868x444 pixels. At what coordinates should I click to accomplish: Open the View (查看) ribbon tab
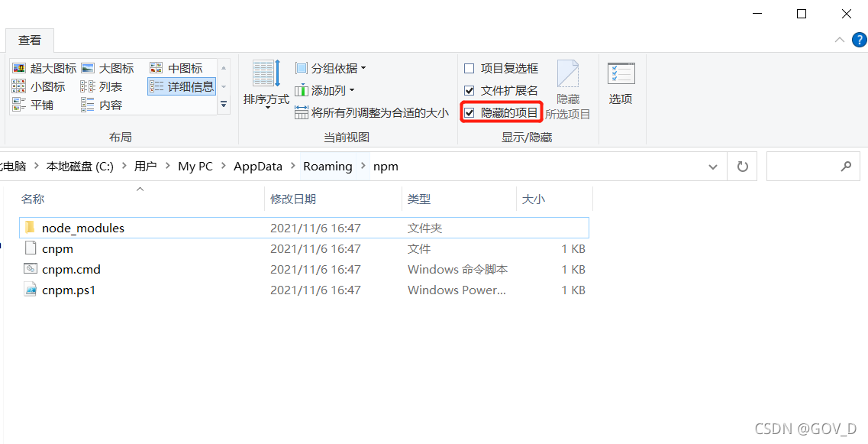30,41
